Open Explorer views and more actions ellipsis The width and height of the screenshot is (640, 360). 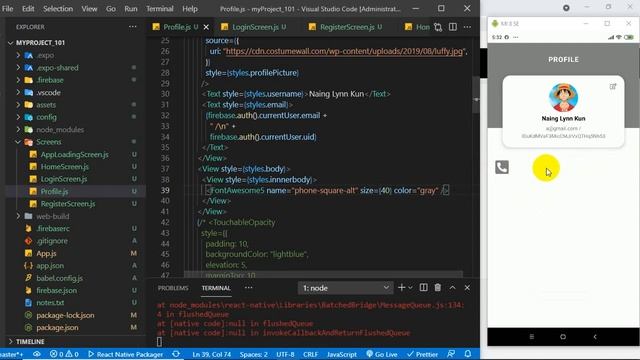[x=133, y=27]
